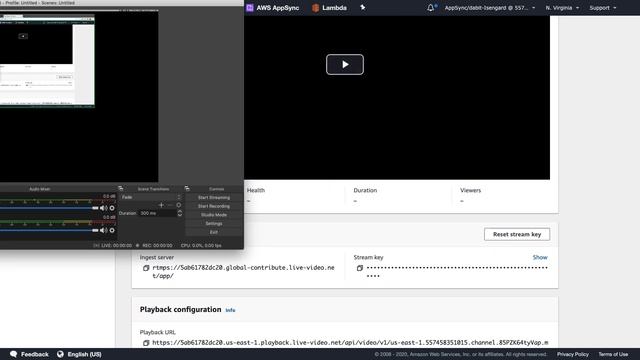The width and height of the screenshot is (640, 360).
Task: Click the first audio channel volume slider
Action: [49, 208]
